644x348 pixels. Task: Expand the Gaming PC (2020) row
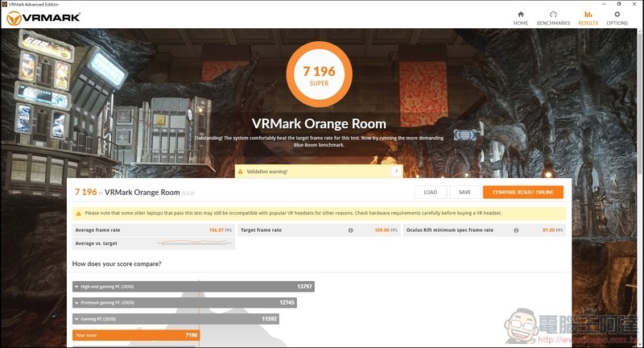pos(175,319)
